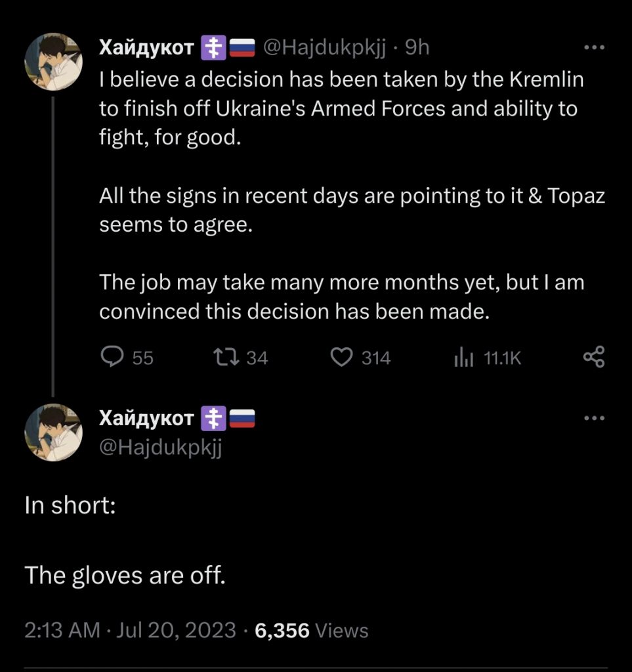632x672 pixels.
Task: Open three-dot menu on 'In short' tweet
Action: (593, 417)
